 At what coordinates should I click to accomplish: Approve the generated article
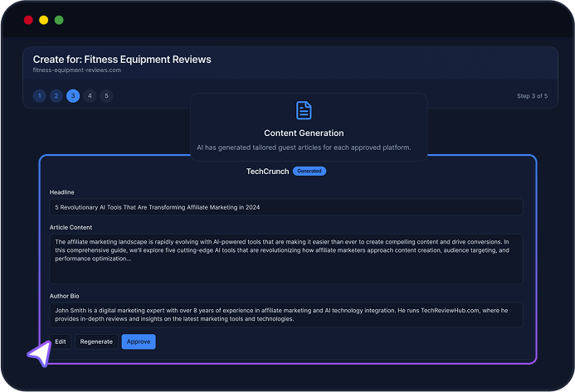point(138,341)
